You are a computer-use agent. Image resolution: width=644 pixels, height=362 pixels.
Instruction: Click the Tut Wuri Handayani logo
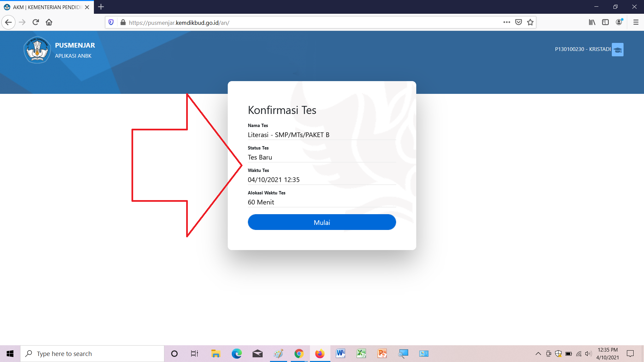[37, 50]
